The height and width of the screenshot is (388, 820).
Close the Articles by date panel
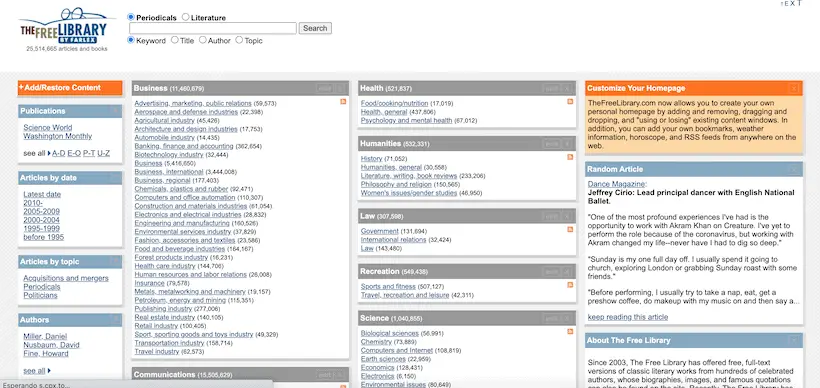[115, 178]
